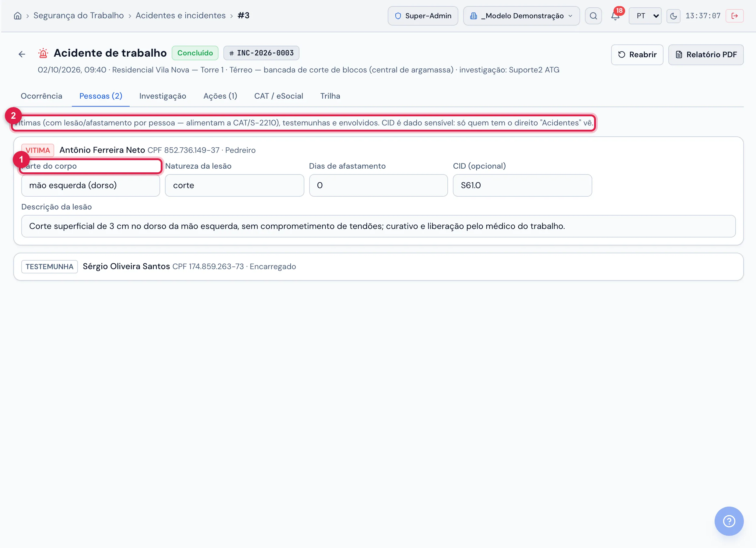Click the Reabrir button

(x=637, y=55)
